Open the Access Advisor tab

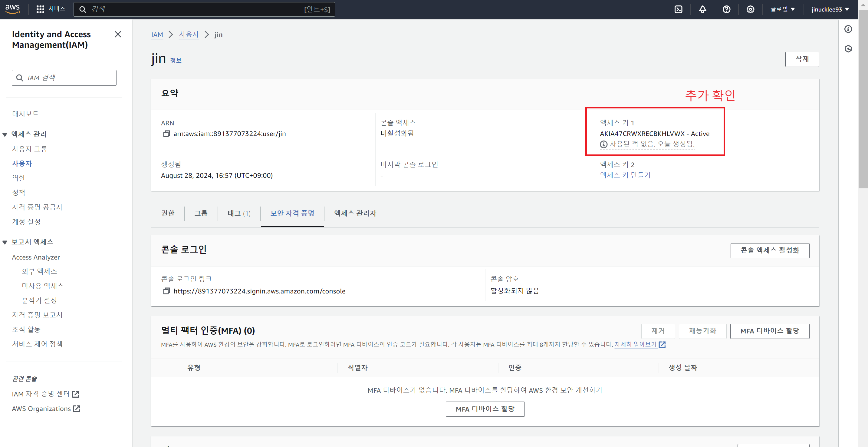(355, 213)
